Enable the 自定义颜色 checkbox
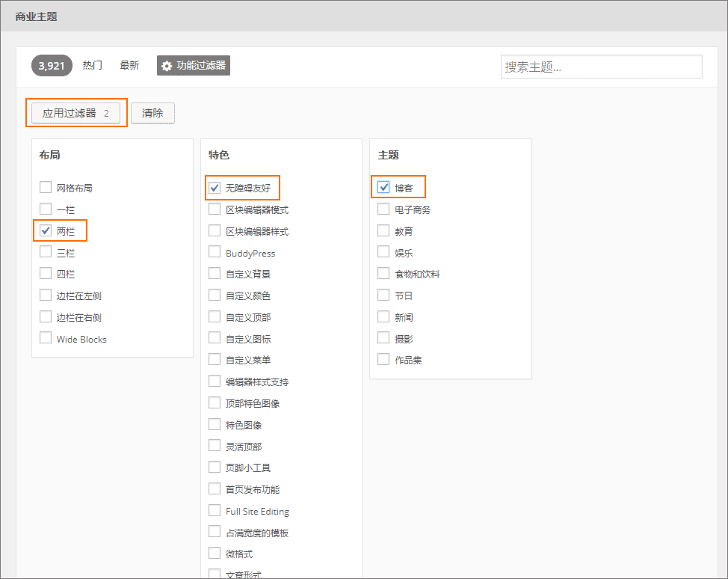 [x=215, y=295]
